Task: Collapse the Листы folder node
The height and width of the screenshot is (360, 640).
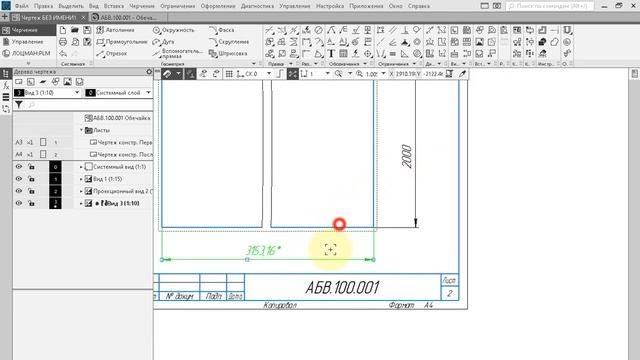Action: click(81, 130)
